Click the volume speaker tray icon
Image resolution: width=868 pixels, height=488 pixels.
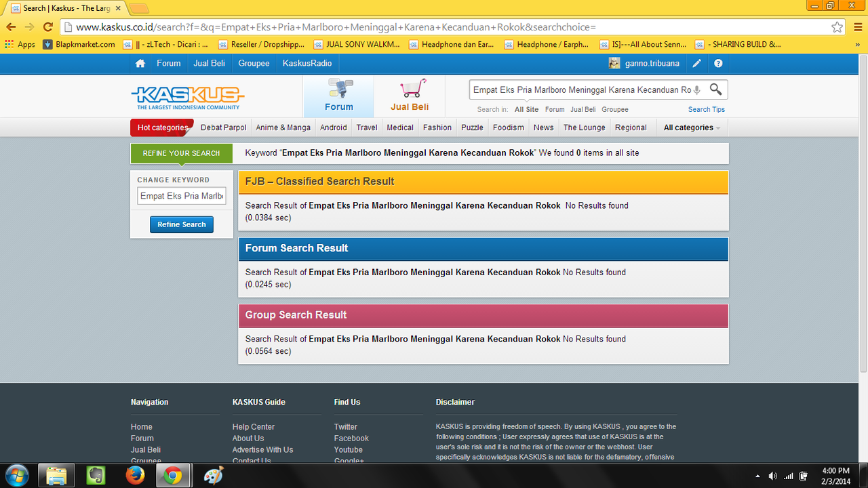(x=772, y=476)
